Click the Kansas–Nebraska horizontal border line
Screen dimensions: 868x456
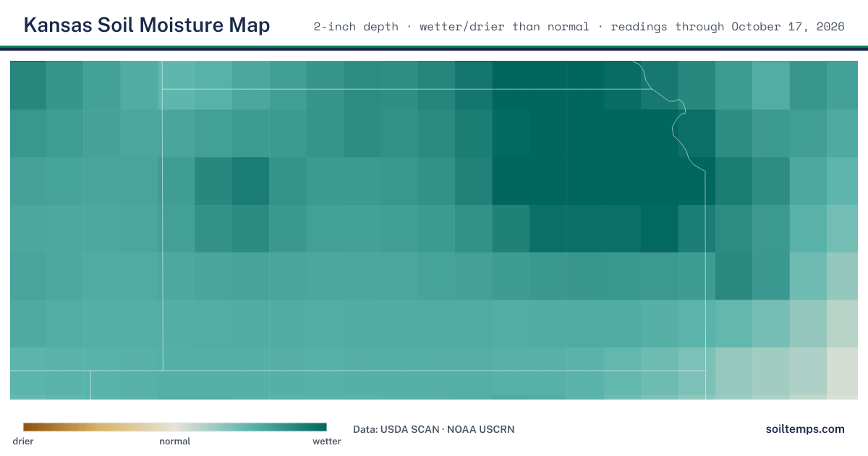[402, 89]
